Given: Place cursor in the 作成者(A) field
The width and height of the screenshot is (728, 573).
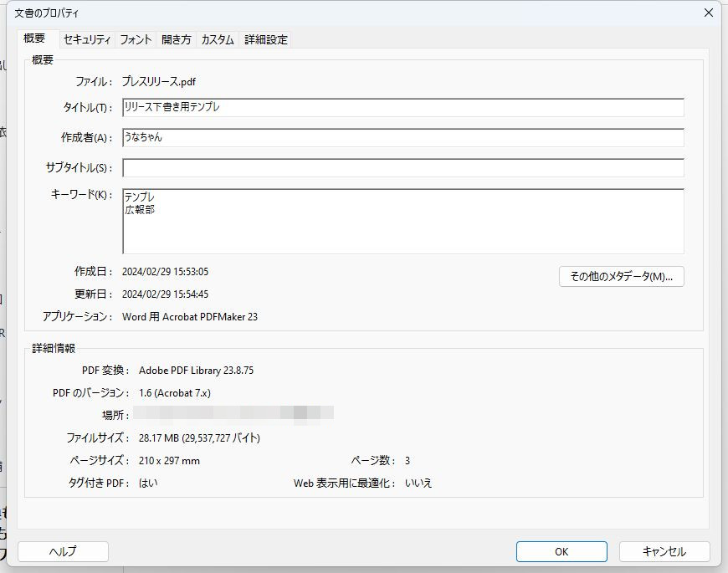Looking at the screenshot, I should pyautogui.click(x=402, y=137).
